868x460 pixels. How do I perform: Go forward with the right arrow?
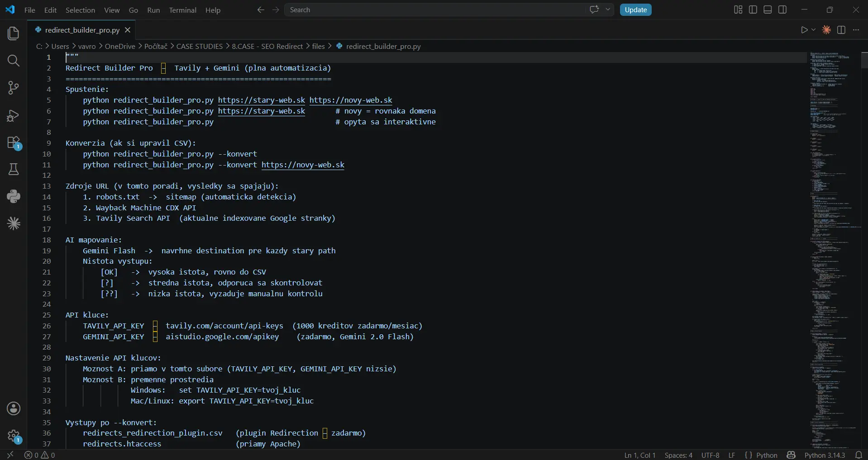point(276,10)
